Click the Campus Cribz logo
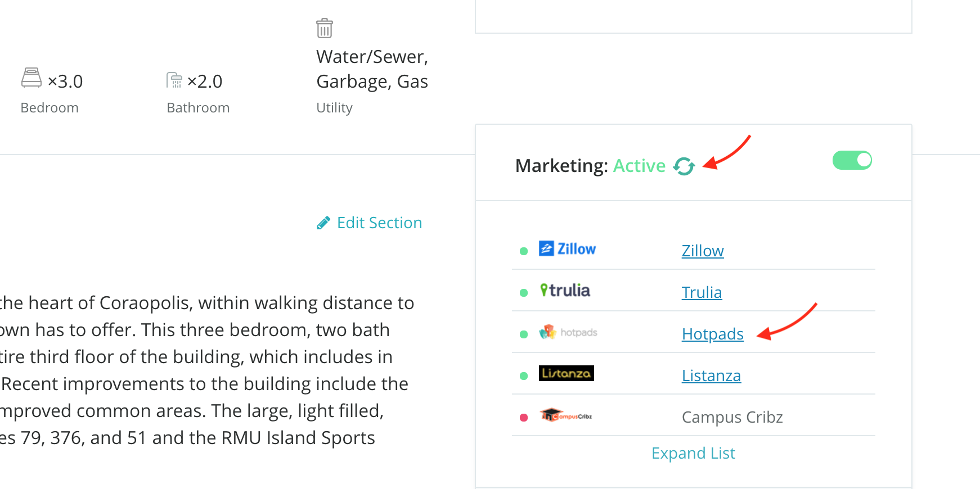The width and height of the screenshot is (980, 489). coord(566,415)
